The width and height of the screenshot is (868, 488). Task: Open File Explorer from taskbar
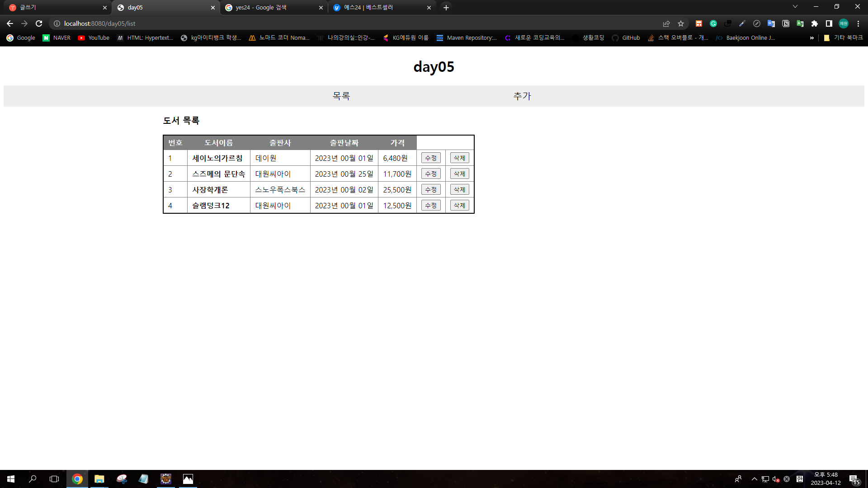click(99, 479)
